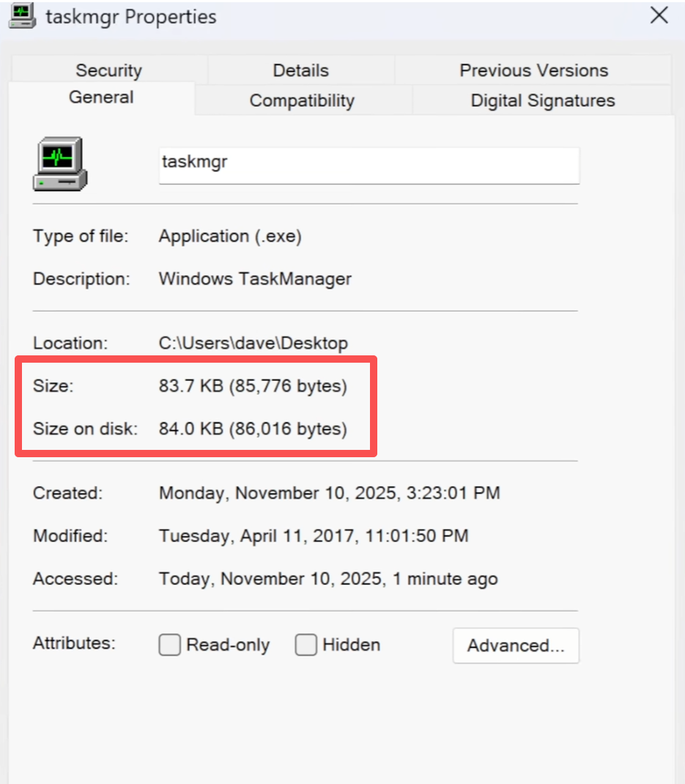The width and height of the screenshot is (685, 784).
Task: Click the 'Modified:' label
Action: coord(70,536)
